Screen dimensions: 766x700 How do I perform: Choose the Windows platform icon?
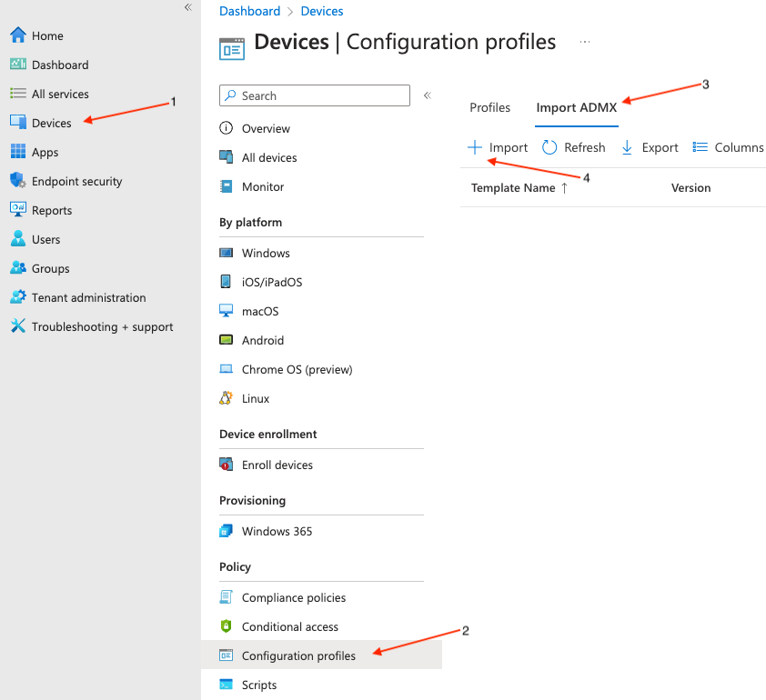pos(226,253)
